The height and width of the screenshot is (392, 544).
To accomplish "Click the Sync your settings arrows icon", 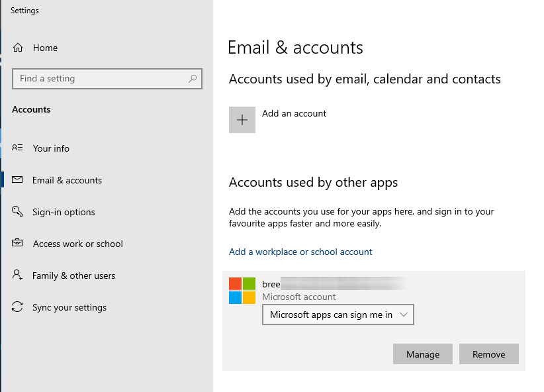I will pyautogui.click(x=17, y=307).
